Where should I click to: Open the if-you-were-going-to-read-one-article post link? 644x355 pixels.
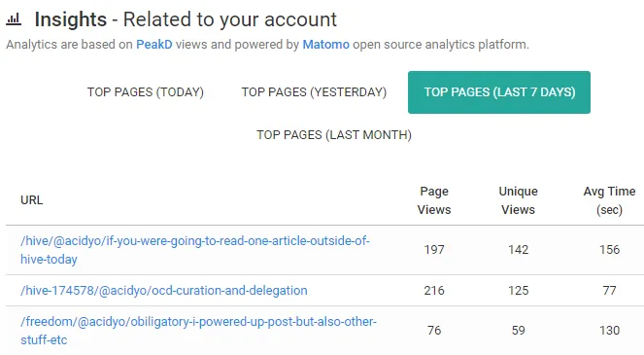coord(195,250)
